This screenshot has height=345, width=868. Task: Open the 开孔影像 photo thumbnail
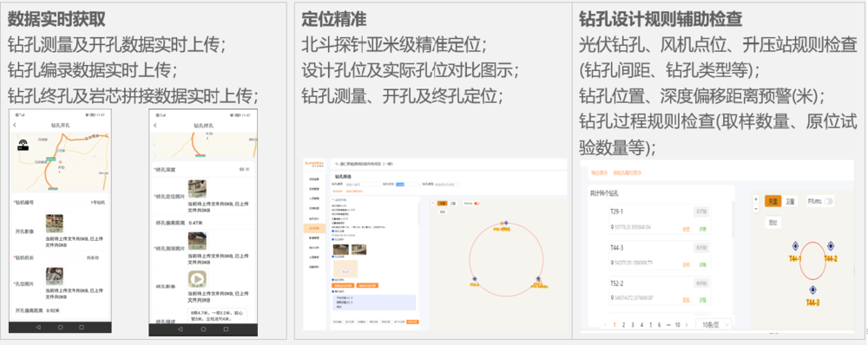pyautogui.click(x=54, y=224)
